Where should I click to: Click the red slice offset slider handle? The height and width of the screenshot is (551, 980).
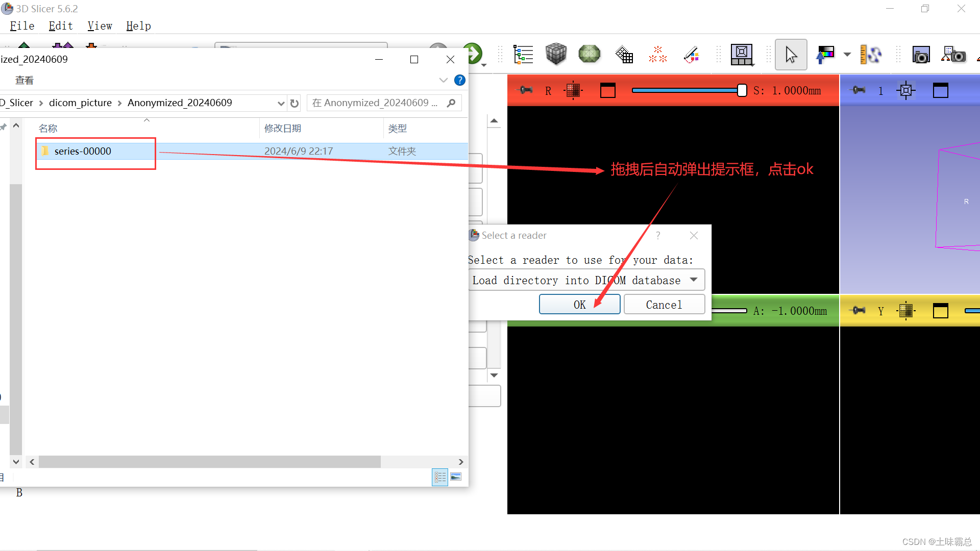742,90
